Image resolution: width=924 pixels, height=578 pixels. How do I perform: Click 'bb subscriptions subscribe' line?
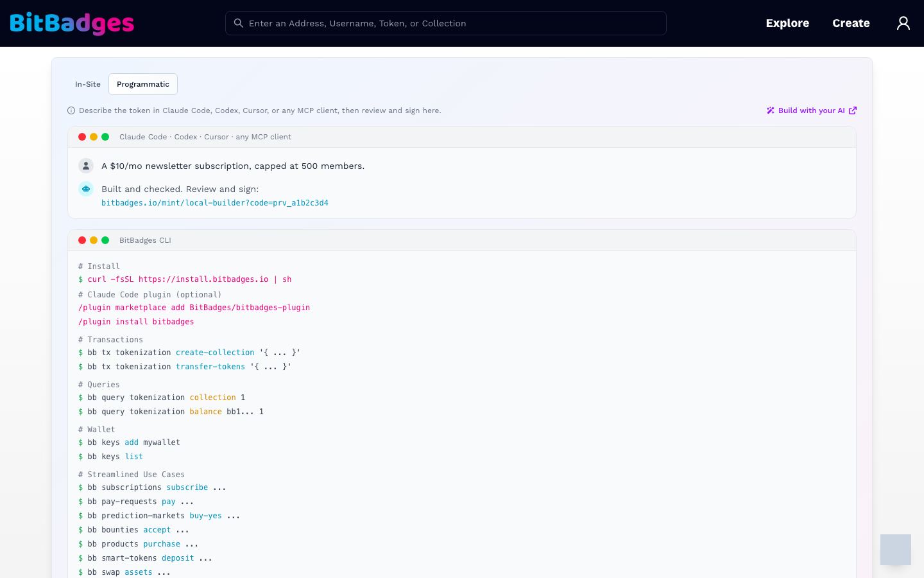coord(152,487)
